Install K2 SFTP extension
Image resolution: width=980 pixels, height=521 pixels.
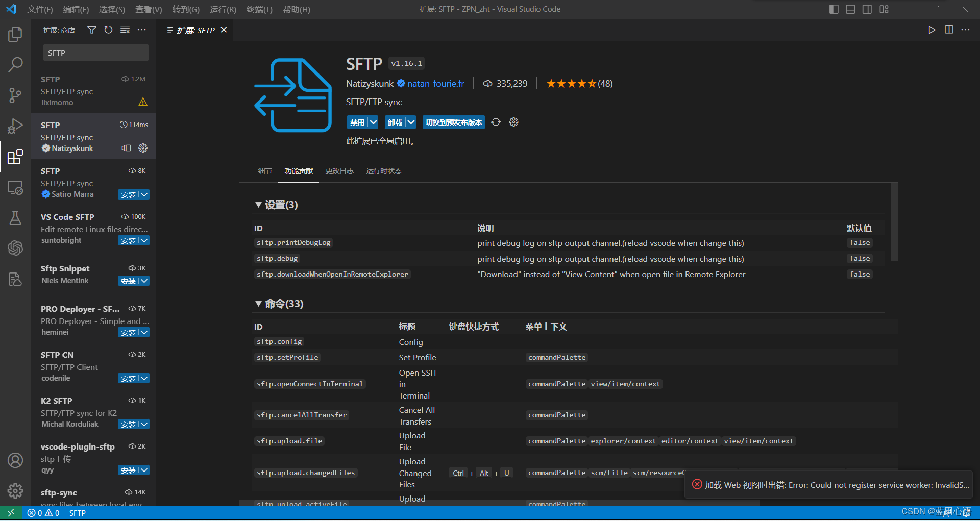click(x=128, y=424)
